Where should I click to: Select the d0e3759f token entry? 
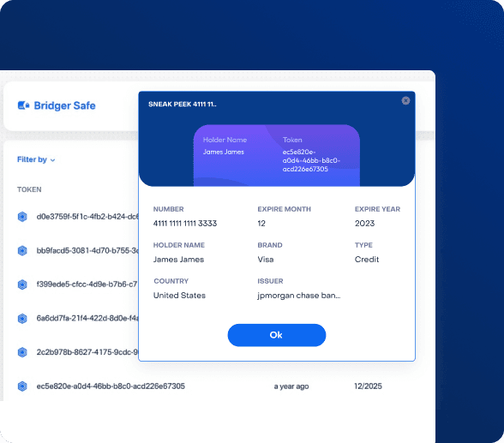click(87, 217)
